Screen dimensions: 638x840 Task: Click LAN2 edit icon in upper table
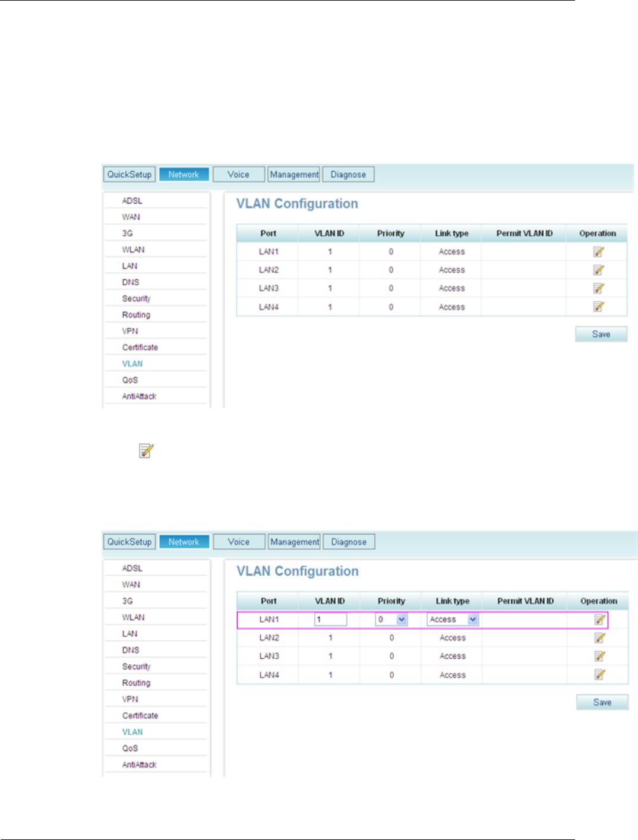pyautogui.click(x=599, y=270)
